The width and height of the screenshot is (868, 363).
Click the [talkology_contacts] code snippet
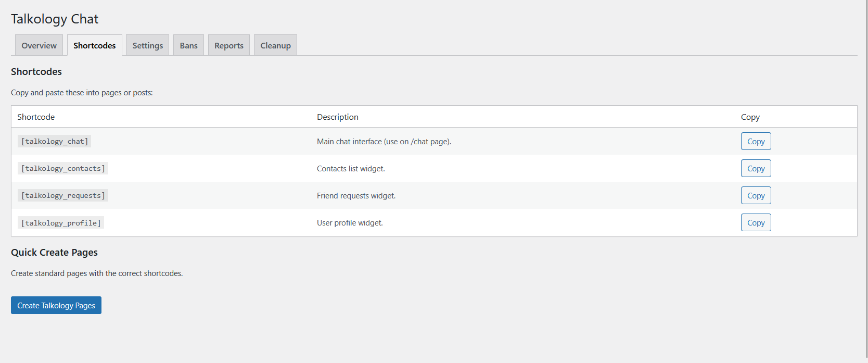pos(63,168)
